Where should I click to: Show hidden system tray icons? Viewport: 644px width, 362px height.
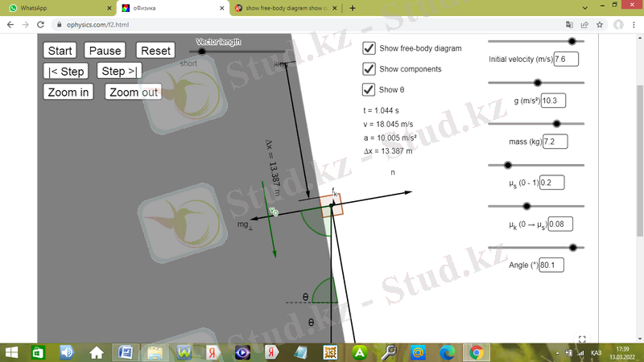[557, 353]
